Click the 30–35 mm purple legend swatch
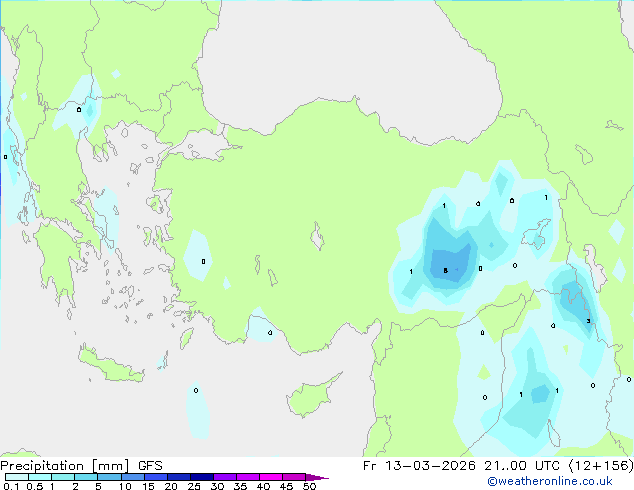The image size is (634, 490). [225, 477]
